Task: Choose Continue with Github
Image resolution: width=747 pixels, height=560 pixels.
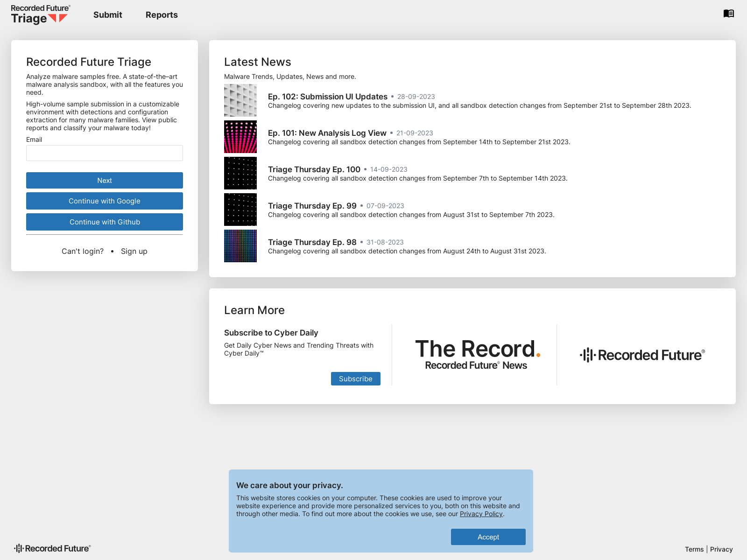Action: (105, 222)
